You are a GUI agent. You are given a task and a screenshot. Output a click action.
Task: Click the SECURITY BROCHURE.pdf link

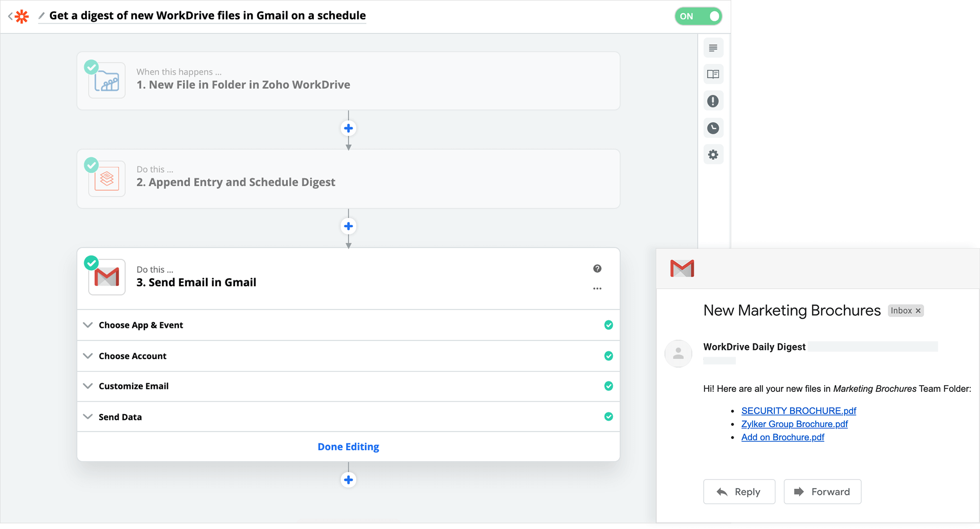point(798,410)
